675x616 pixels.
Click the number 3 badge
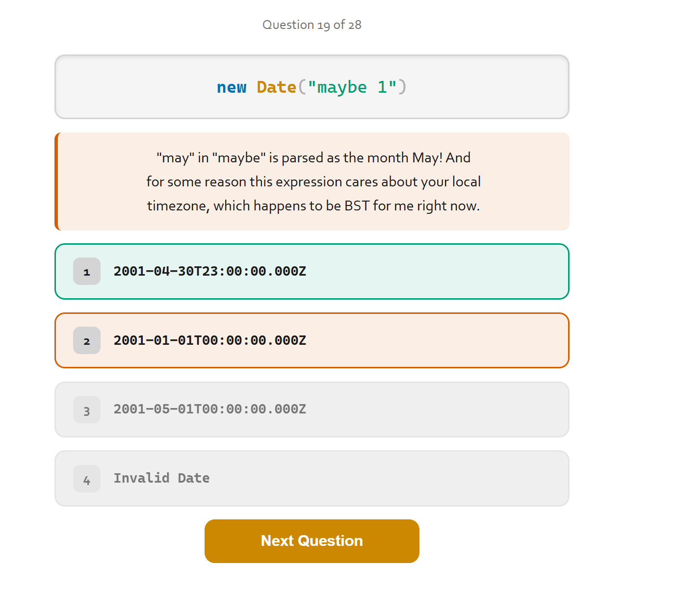pyautogui.click(x=87, y=410)
